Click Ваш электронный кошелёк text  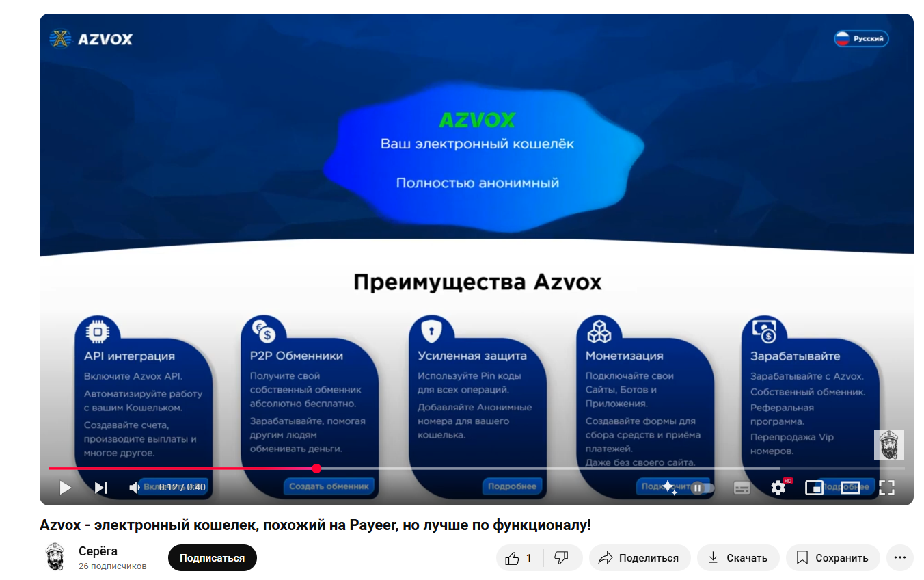click(477, 144)
